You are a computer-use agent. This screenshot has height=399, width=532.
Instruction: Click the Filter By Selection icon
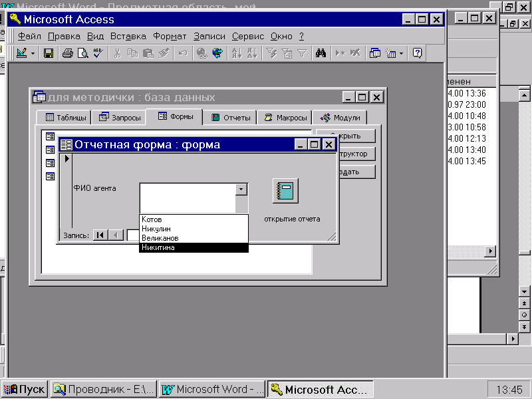[x=271, y=53]
